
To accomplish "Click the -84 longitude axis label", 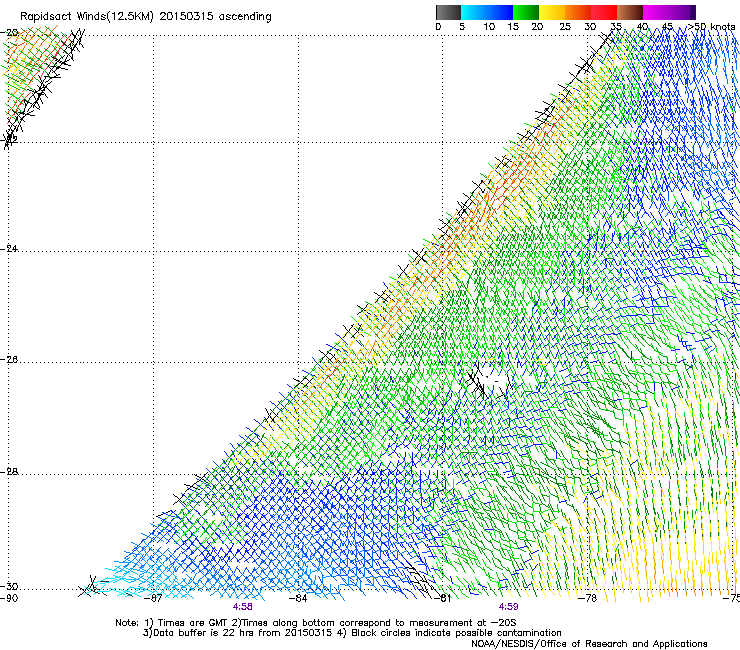I will (298, 598).
